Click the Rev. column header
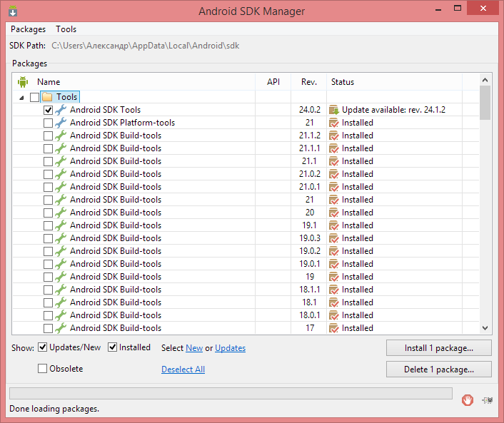The image size is (504, 423). pyautogui.click(x=309, y=82)
